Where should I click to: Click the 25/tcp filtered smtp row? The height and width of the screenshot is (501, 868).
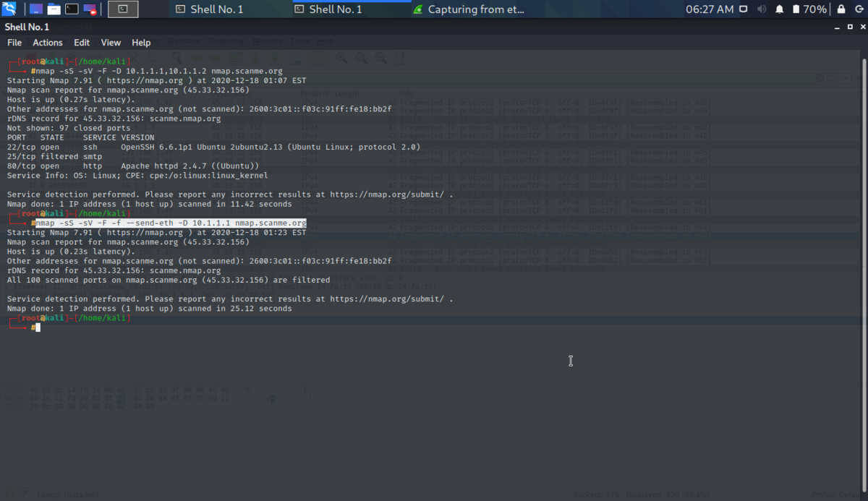pyautogui.click(x=54, y=156)
